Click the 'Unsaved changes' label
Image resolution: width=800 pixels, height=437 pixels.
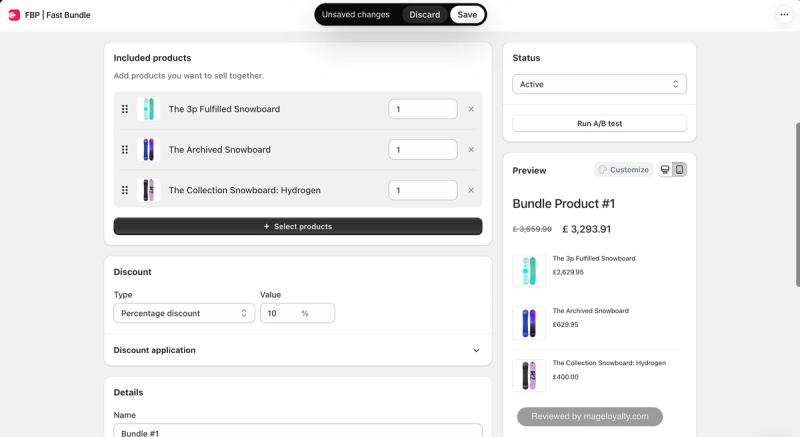356,15
